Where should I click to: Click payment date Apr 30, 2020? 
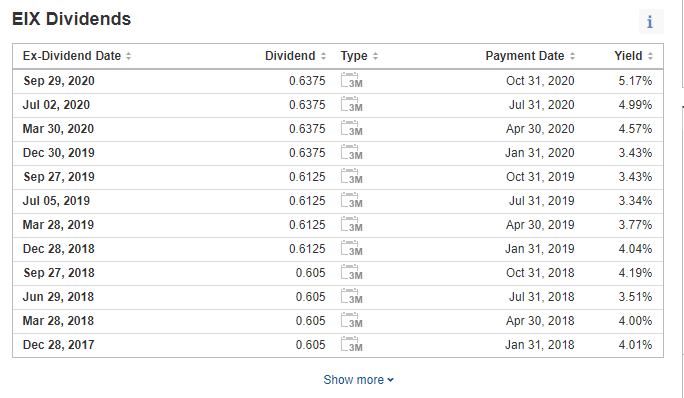click(x=540, y=129)
